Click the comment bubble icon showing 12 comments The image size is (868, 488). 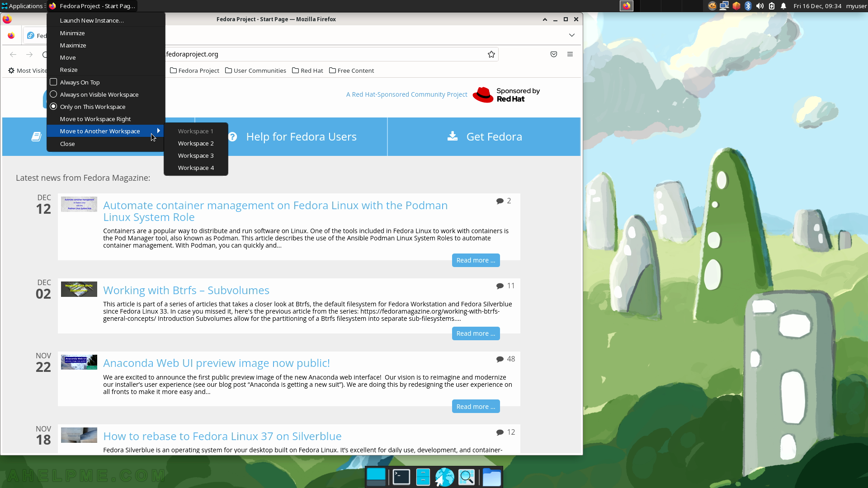coord(500,432)
